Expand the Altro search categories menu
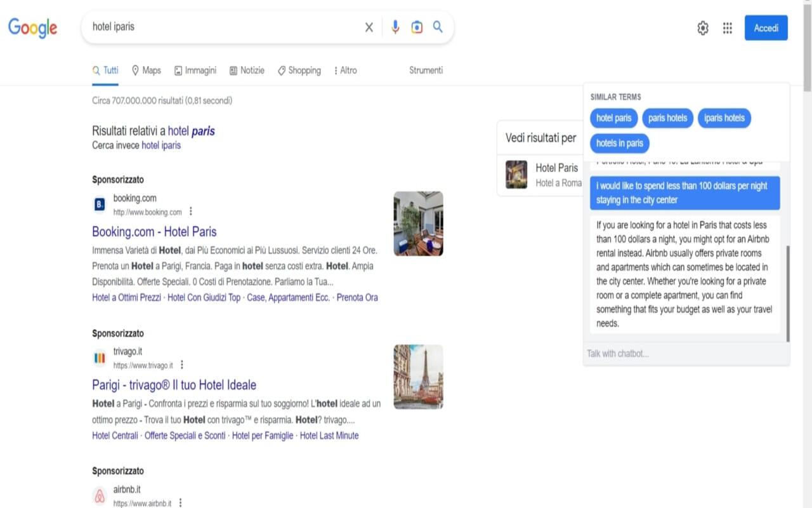This screenshot has height=508, width=812. (x=344, y=70)
